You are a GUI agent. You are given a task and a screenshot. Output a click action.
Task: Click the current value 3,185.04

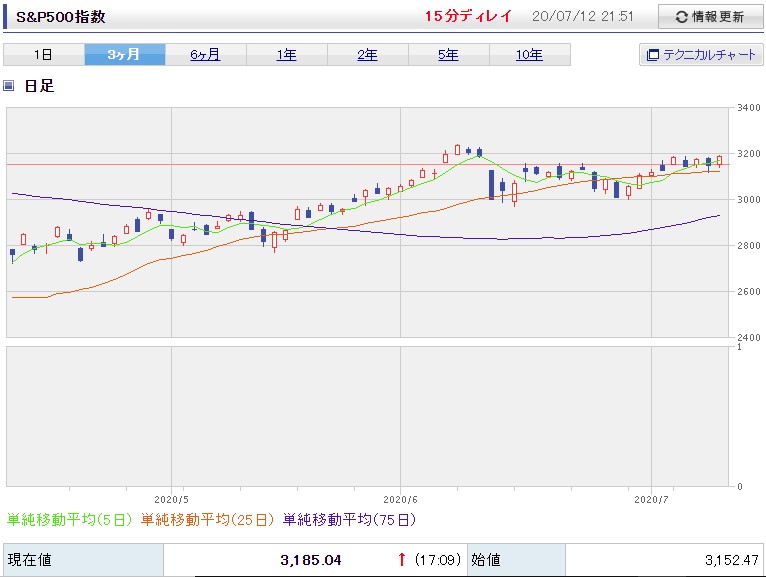pos(311,560)
